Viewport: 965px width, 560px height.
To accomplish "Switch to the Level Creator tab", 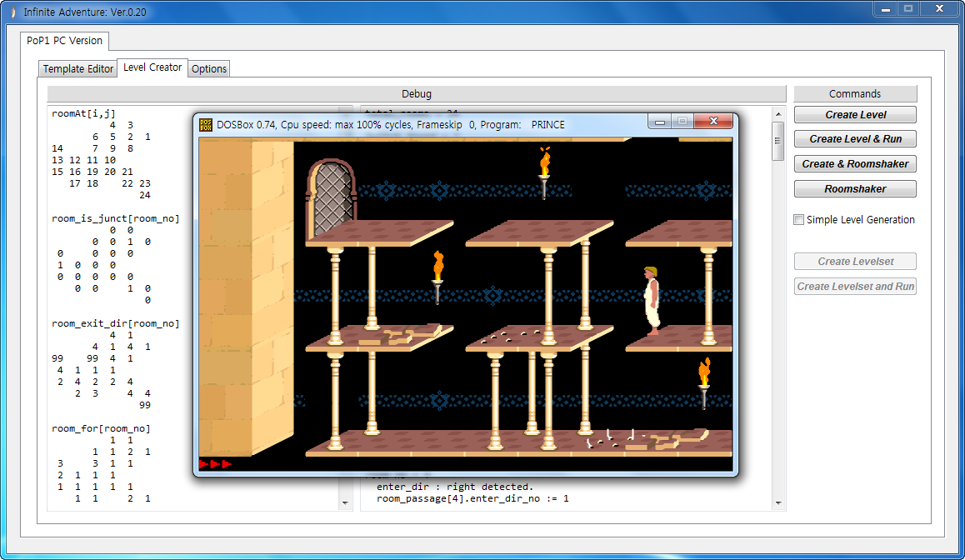I will click(x=152, y=67).
